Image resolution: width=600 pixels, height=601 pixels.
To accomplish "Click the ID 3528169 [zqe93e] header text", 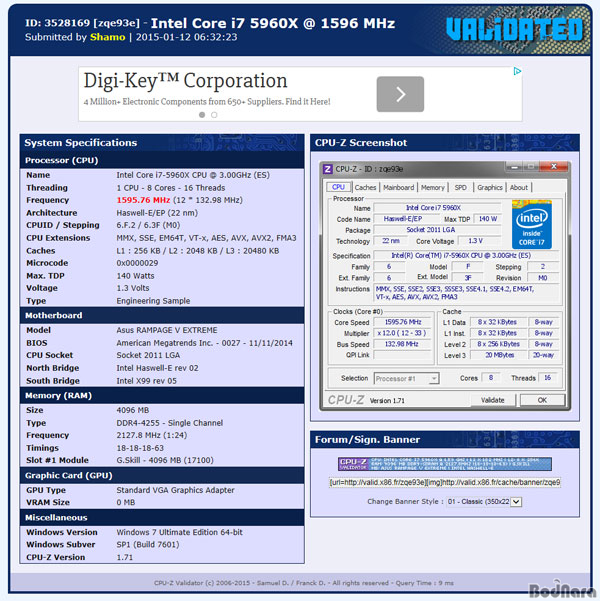I will pos(82,23).
